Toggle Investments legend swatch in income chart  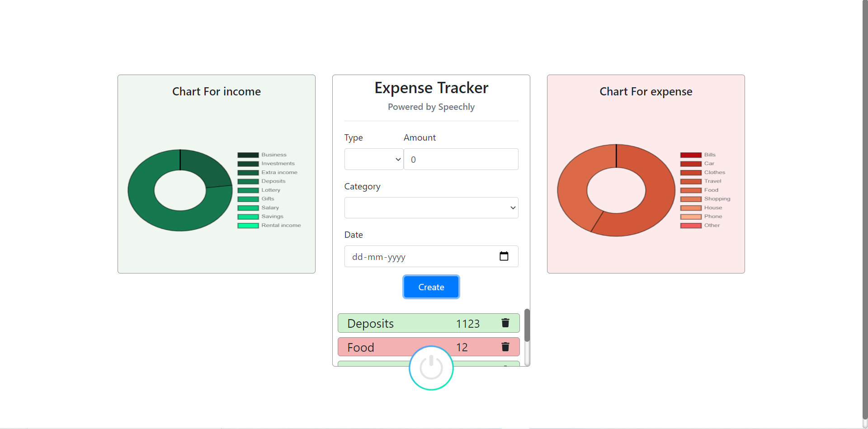[248, 164]
